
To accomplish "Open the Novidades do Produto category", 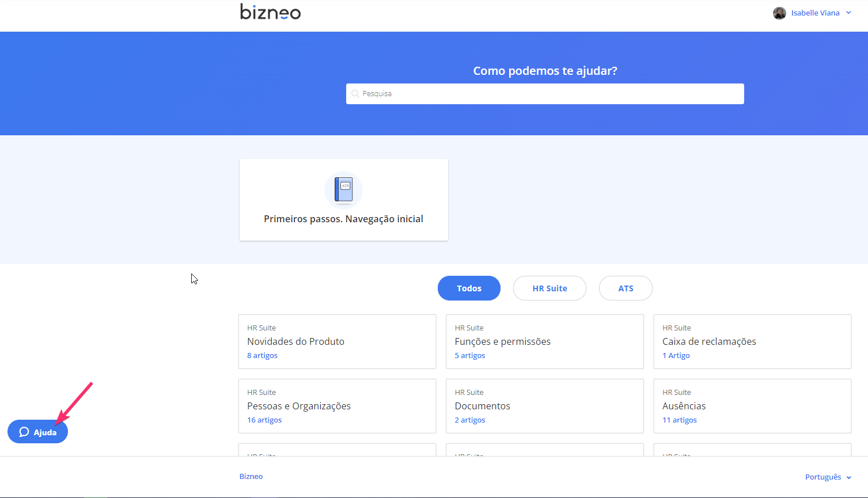I will (x=296, y=341).
